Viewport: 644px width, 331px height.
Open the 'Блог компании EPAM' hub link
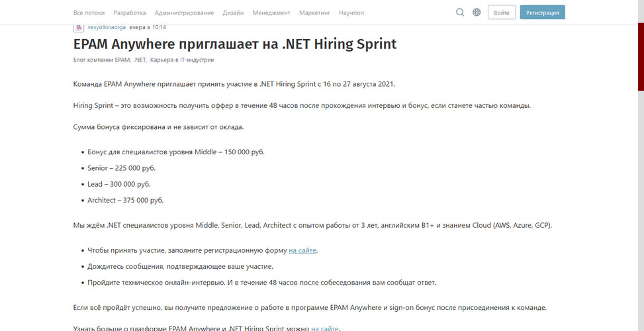coord(102,60)
